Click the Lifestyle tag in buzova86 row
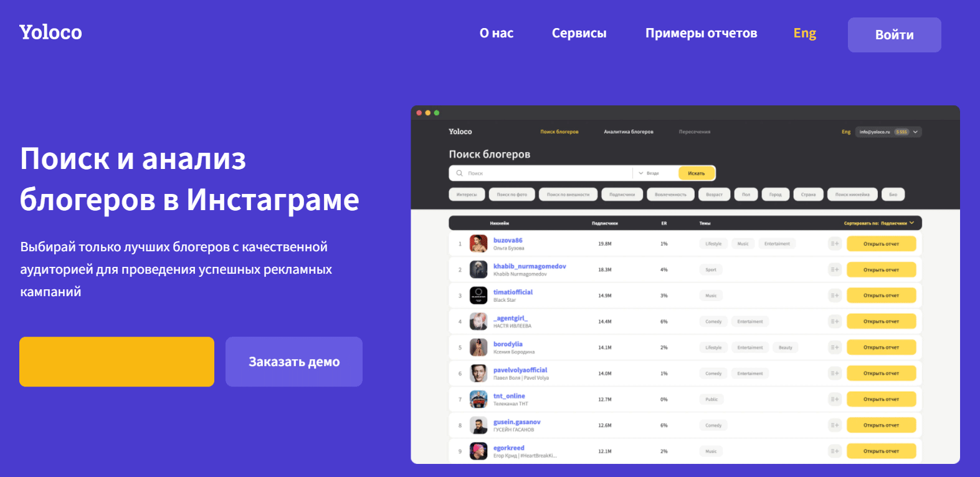Screen dimensions: 980x477 [x=713, y=244]
